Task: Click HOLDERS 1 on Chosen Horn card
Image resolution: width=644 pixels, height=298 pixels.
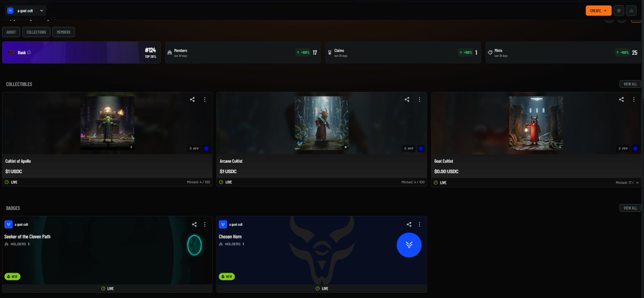Action: 232,244
